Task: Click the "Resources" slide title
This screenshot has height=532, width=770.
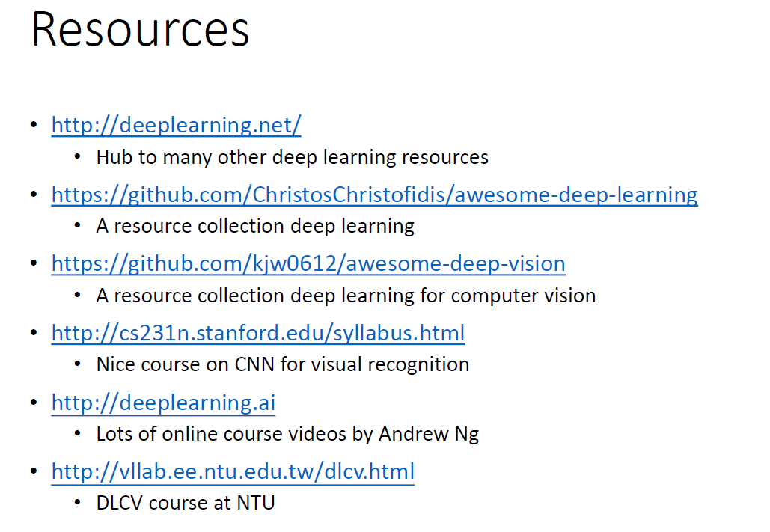Action: 140,30
